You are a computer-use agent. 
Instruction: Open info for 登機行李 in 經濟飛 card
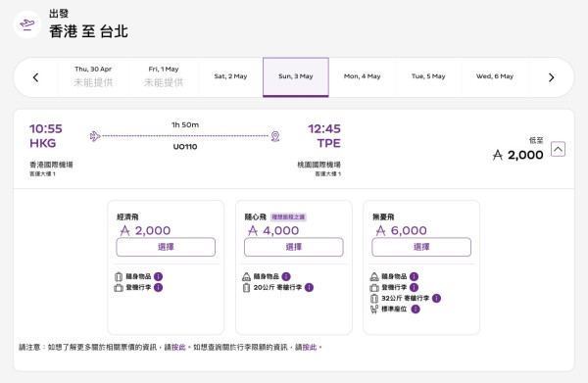pyautogui.click(x=158, y=287)
